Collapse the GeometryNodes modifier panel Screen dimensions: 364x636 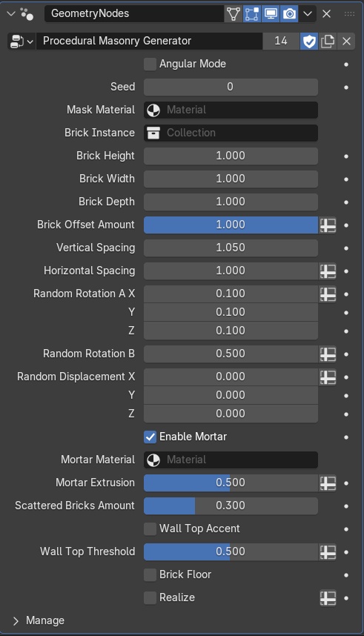pyautogui.click(x=11, y=14)
